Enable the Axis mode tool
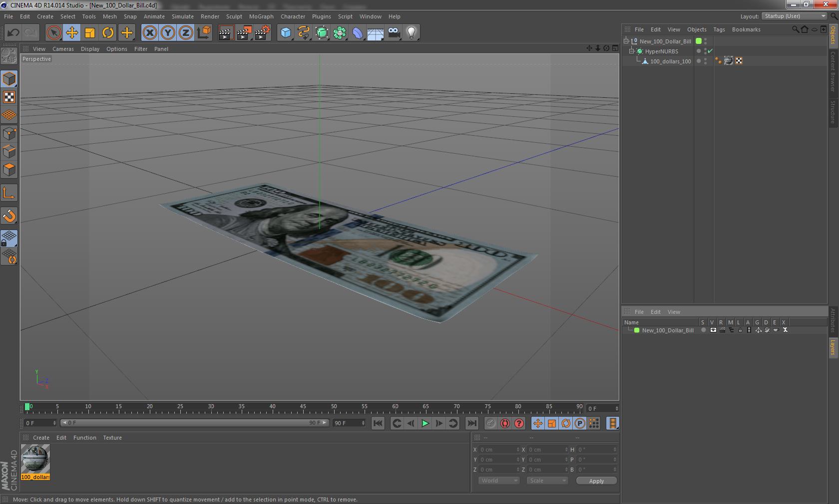This screenshot has width=839, height=504. tap(9, 193)
